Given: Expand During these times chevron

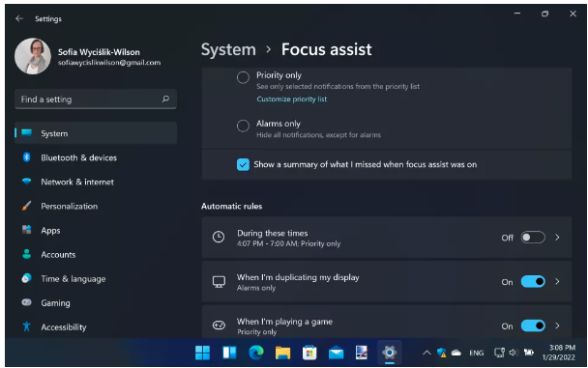Looking at the screenshot, I should point(558,238).
